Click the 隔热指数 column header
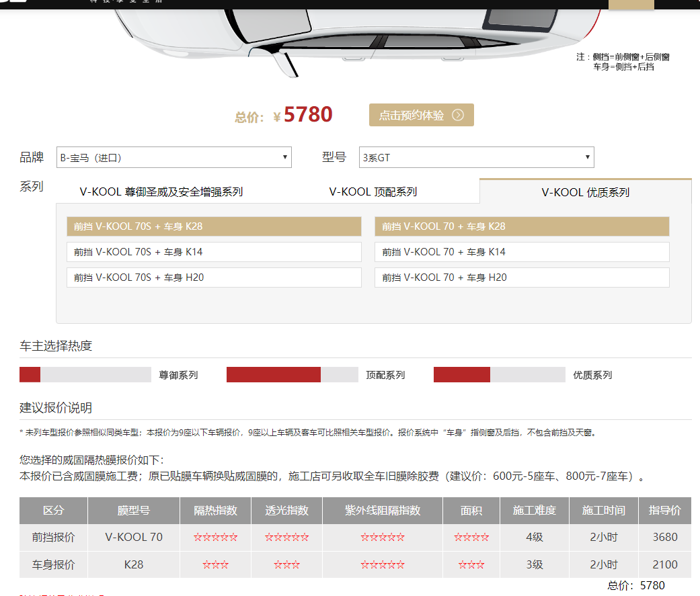Viewport: 700px width, 596px height. [x=216, y=511]
